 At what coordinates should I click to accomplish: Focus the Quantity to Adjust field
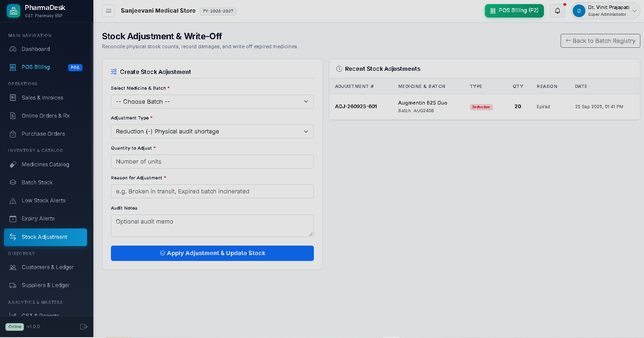(212, 161)
